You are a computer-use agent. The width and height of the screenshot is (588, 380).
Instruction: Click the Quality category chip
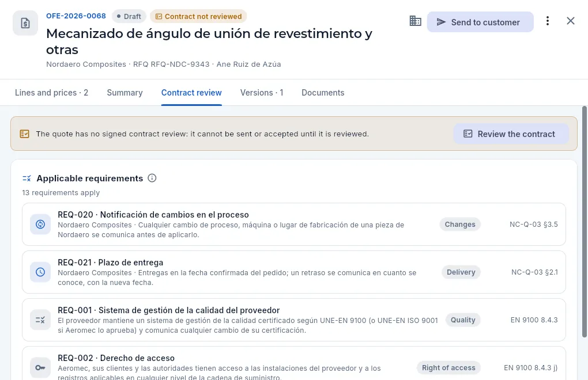[463, 320]
